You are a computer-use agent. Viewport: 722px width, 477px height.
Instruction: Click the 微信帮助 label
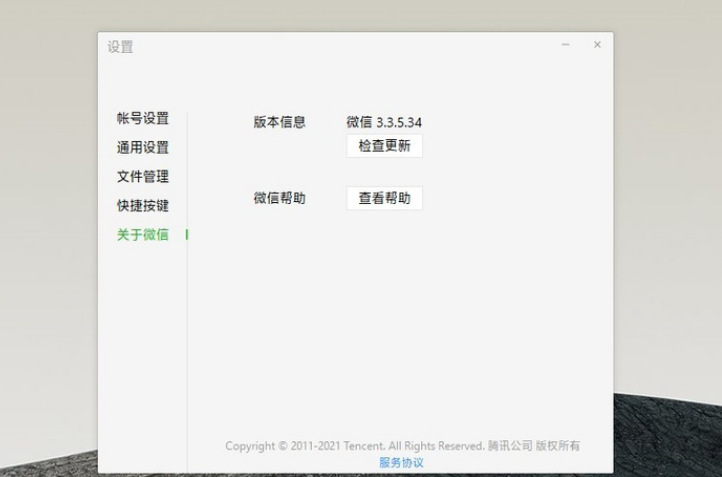[279, 198]
